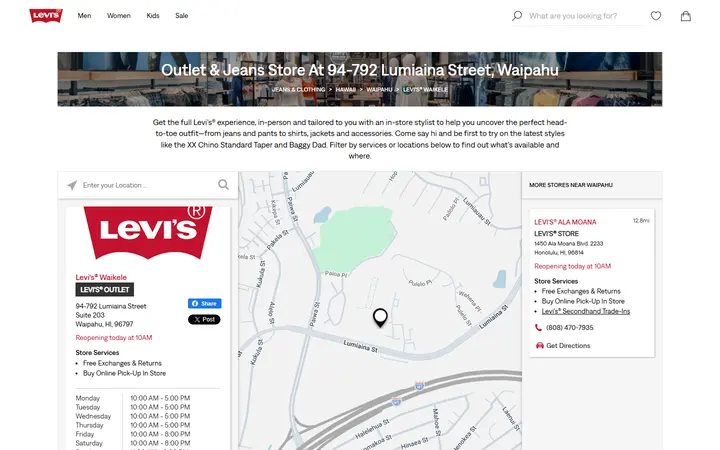Click the map location pin marker
The image size is (720, 450).
pos(380,317)
